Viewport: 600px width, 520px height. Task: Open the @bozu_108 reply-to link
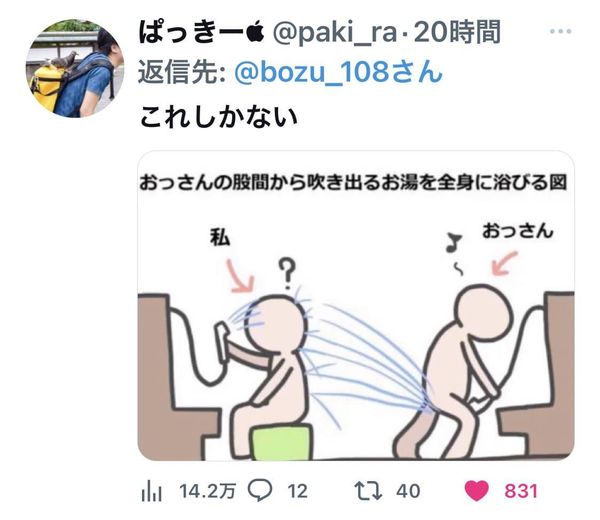coord(338,72)
